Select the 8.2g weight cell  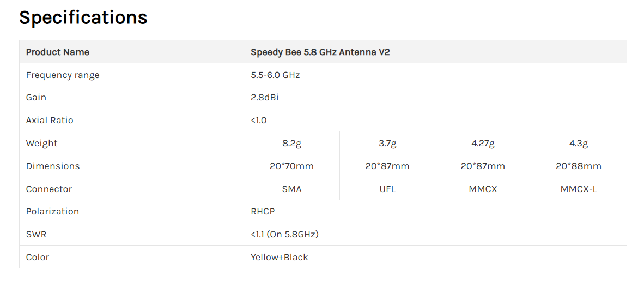tap(291, 143)
